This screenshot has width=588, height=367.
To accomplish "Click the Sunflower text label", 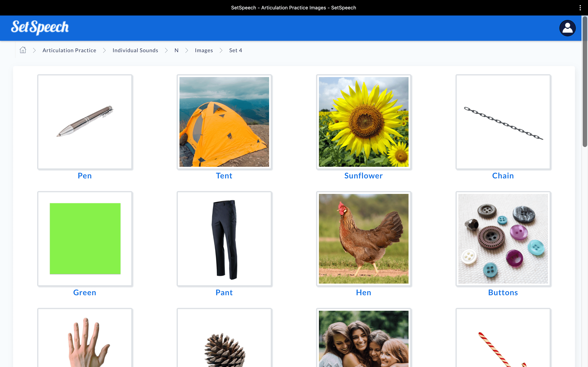I will 363,176.
